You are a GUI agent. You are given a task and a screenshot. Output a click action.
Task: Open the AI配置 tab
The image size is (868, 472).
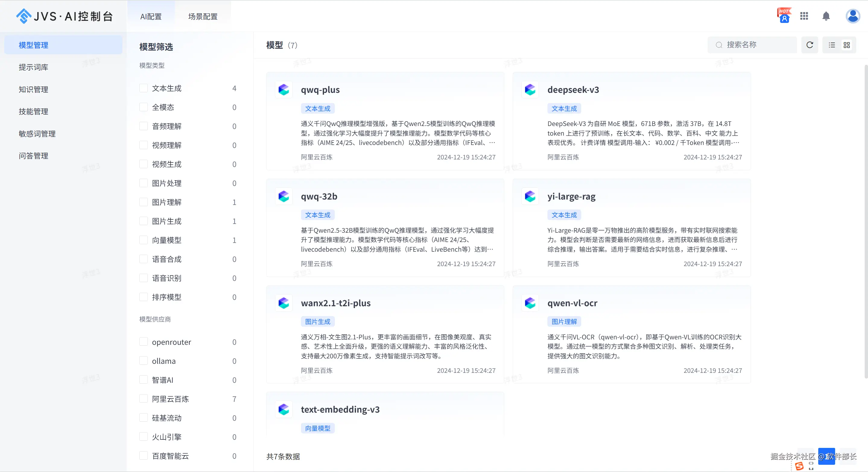coord(151,17)
